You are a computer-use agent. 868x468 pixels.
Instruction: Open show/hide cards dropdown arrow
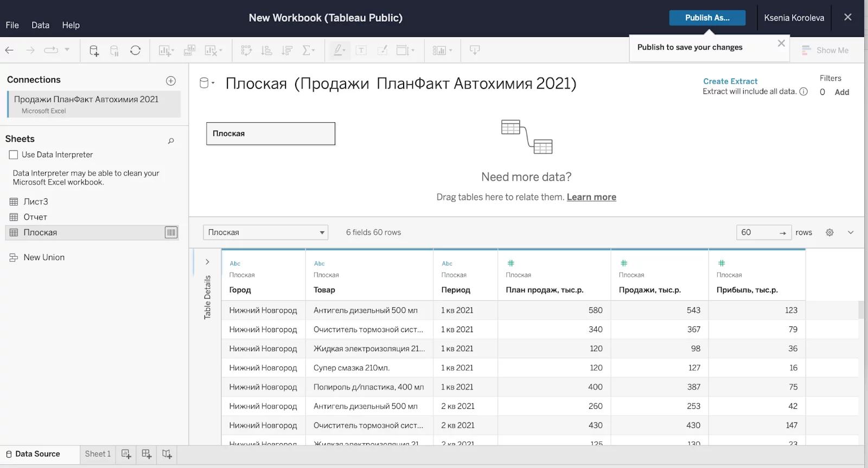point(450,50)
